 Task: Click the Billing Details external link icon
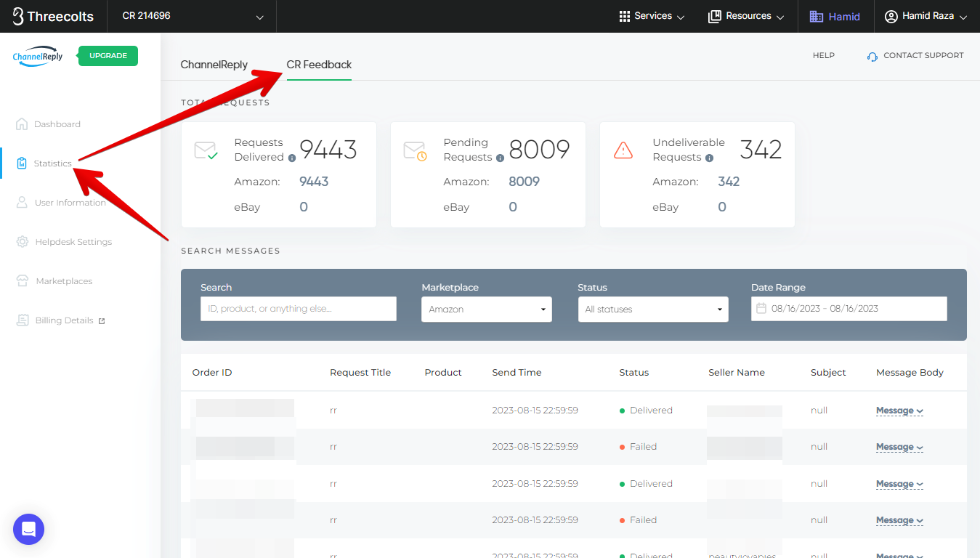point(102,321)
